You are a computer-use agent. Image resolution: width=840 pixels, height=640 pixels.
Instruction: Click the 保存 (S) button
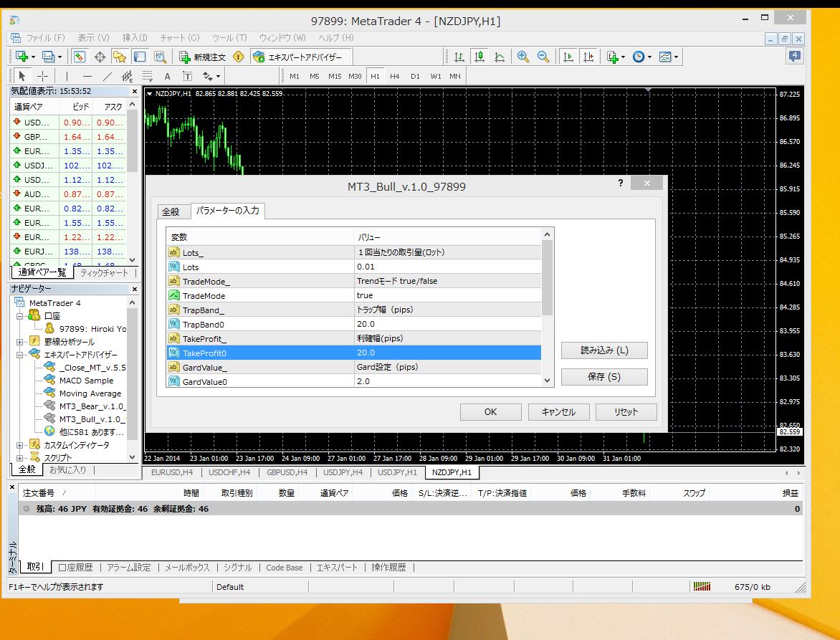tap(604, 376)
